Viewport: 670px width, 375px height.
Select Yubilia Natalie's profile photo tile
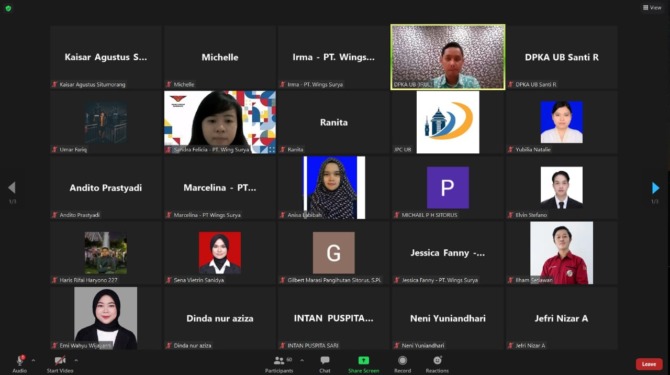coord(561,122)
